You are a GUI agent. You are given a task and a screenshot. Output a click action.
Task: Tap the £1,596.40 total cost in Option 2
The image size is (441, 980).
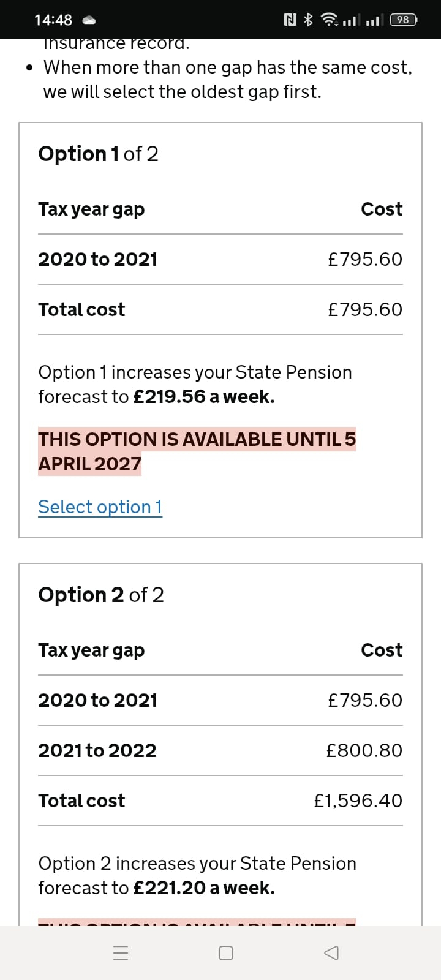(x=358, y=801)
